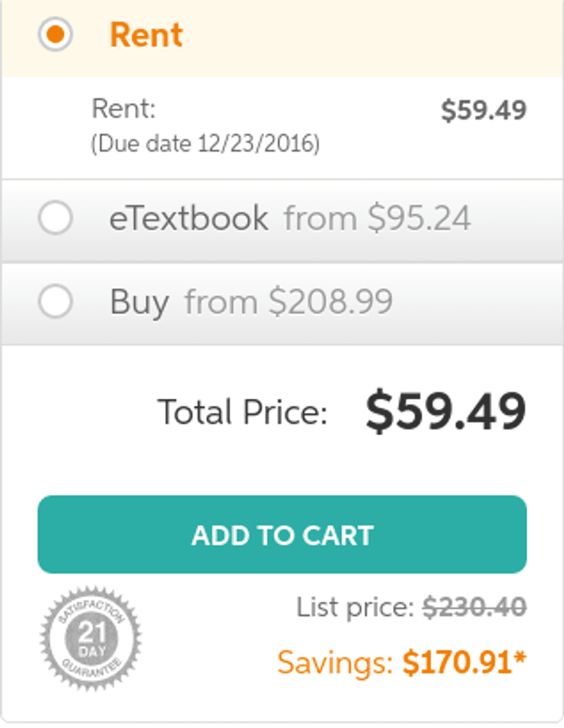Click the "from $208.99" price text

tap(288, 302)
